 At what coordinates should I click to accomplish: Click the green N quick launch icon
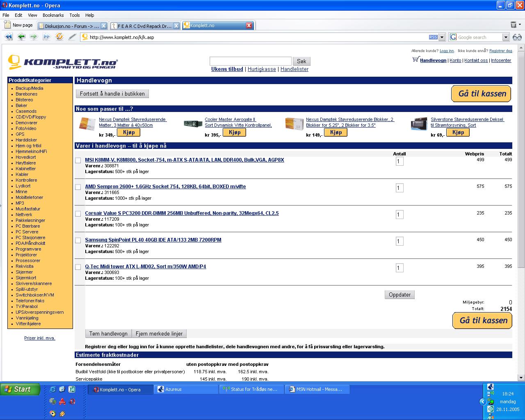click(72, 389)
